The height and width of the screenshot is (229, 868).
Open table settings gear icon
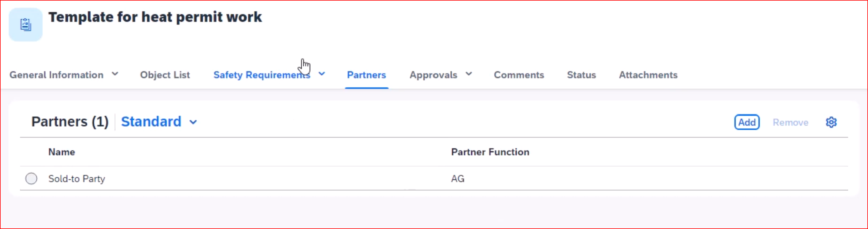pos(831,122)
